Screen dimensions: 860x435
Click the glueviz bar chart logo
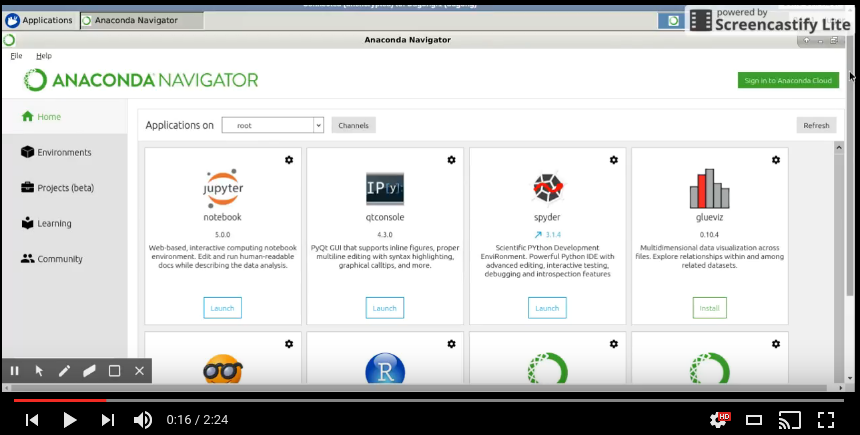[x=710, y=188]
